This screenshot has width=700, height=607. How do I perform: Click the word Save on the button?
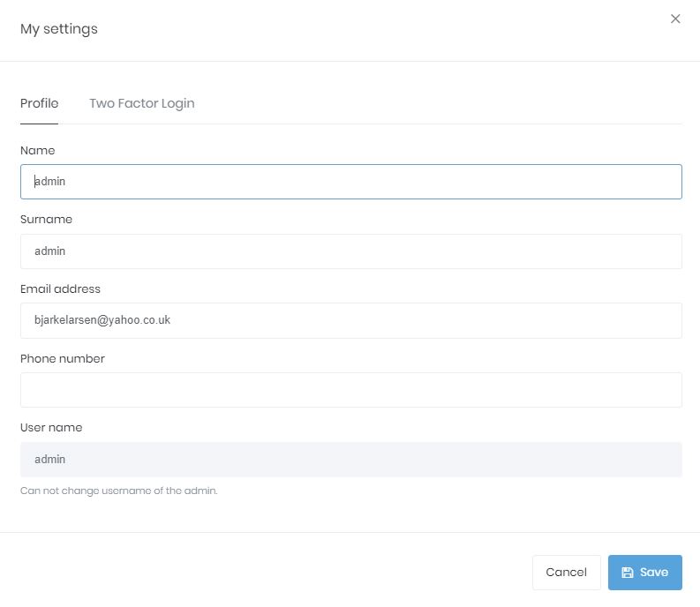tap(654, 573)
